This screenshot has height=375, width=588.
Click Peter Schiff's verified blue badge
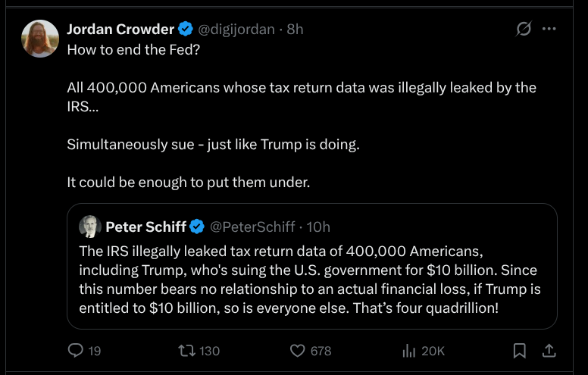pyautogui.click(x=197, y=227)
